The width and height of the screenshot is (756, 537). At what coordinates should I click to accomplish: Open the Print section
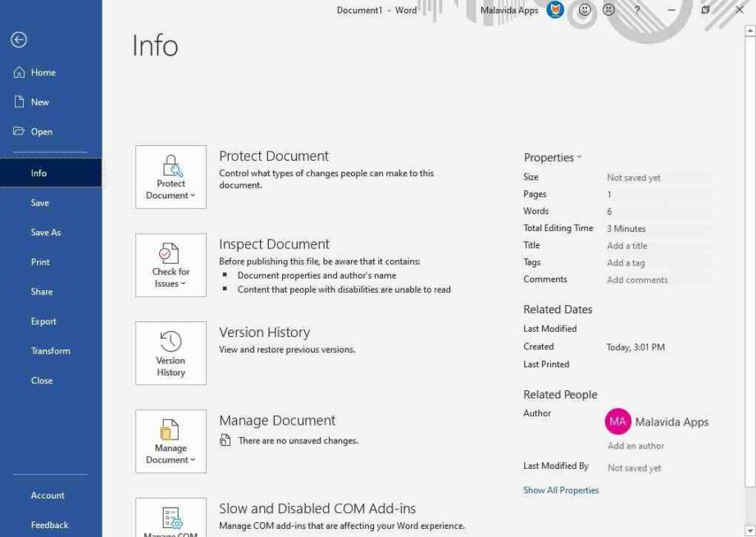click(x=40, y=262)
